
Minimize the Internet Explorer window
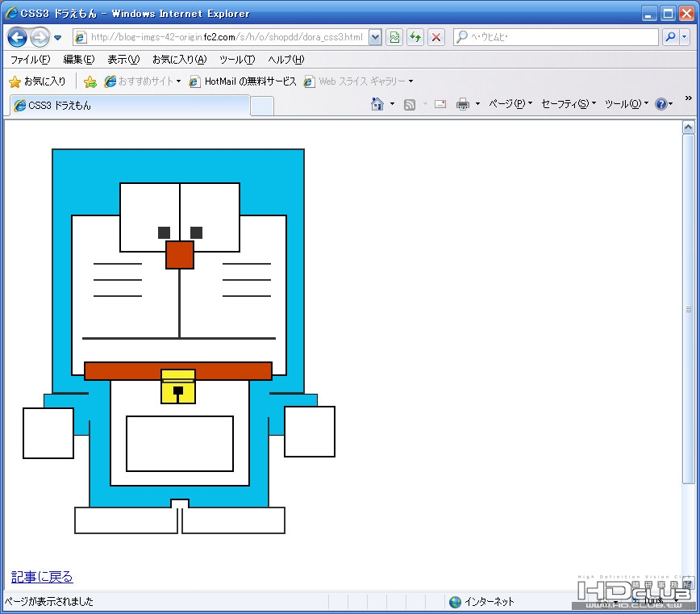coord(649,14)
